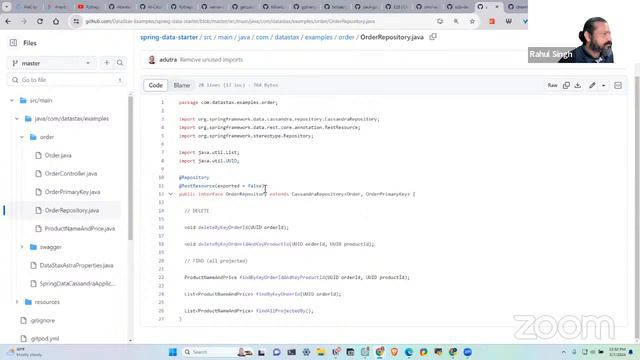
Task: Edit this file pencil icon
Action: pyautogui.click(x=592, y=85)
